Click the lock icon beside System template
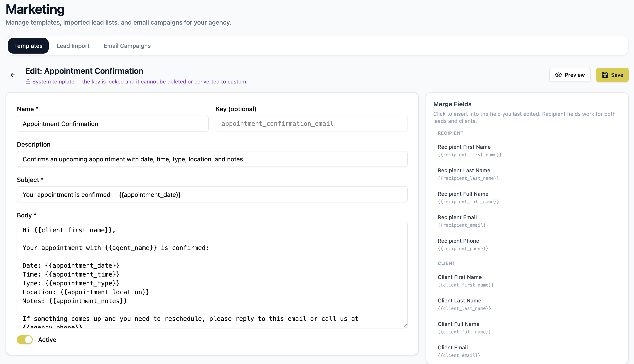 click(x=28, y=81)
